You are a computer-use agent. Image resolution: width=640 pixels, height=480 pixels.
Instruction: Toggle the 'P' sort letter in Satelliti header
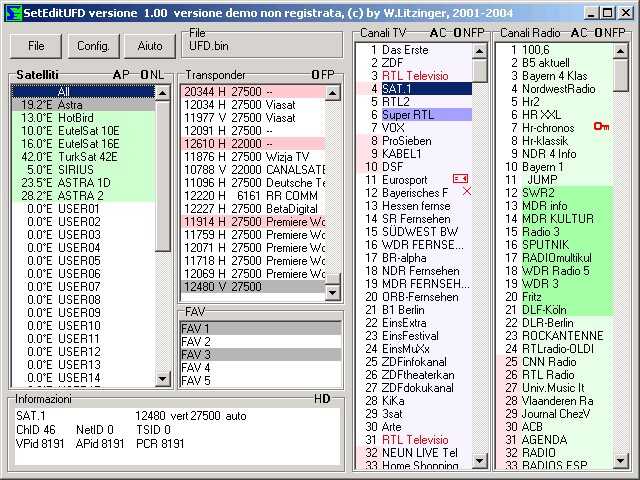(123, 75)
